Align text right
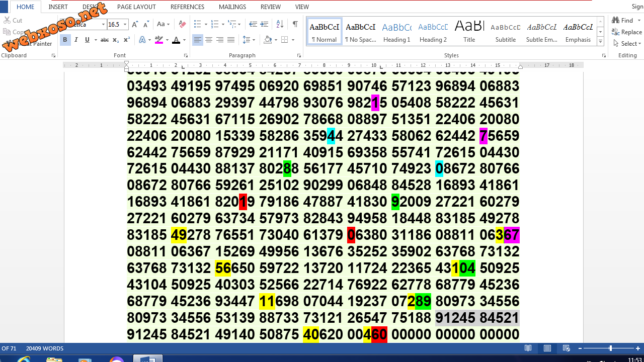The height and width of the screenshot is (362, 644). point(220,40)
